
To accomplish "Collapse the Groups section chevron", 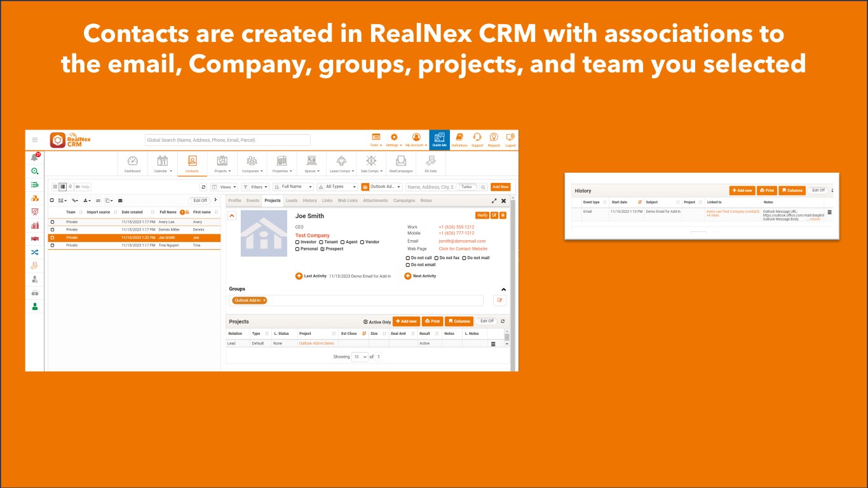I will [504, 290].
